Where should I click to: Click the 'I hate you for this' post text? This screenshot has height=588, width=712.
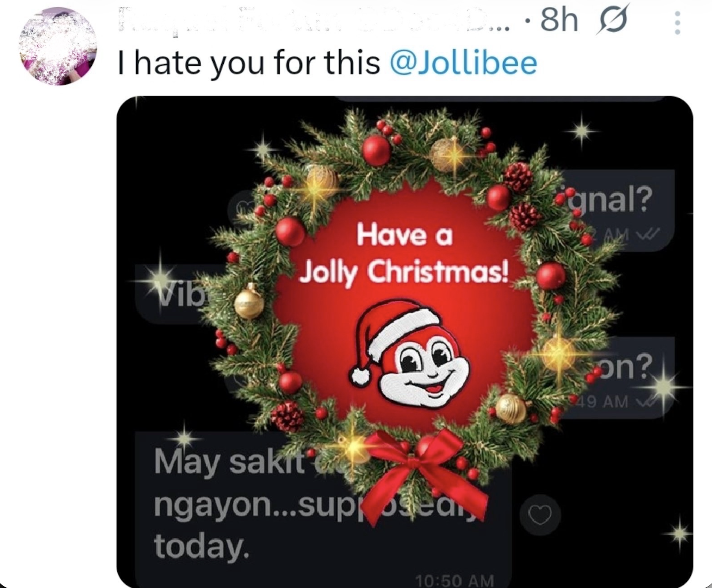point(249,63)
